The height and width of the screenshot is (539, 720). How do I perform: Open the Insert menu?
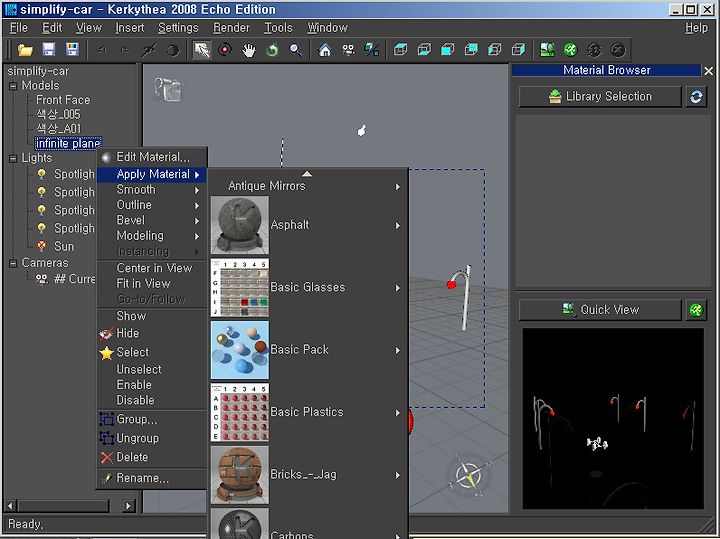[x=129, y=28]
